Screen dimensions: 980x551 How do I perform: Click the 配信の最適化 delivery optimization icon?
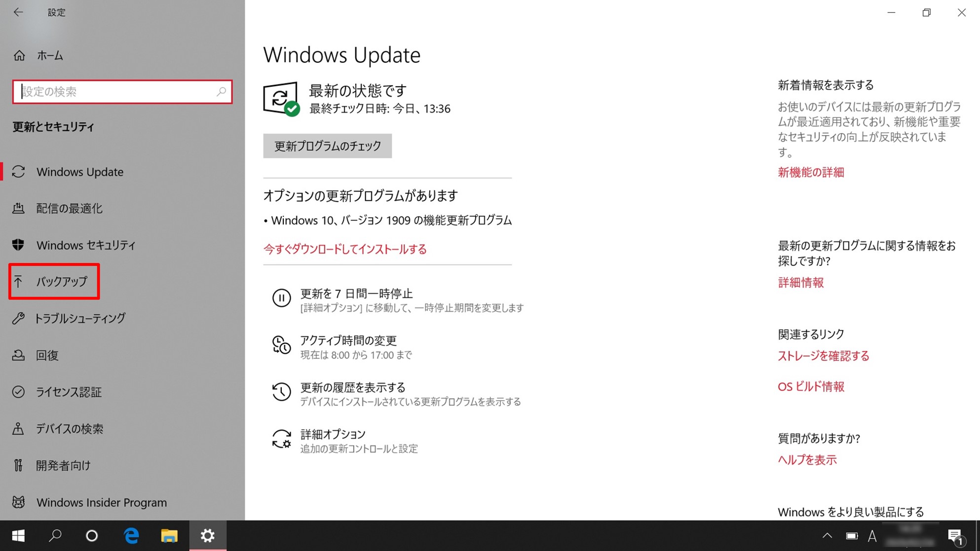pos(19,208)
